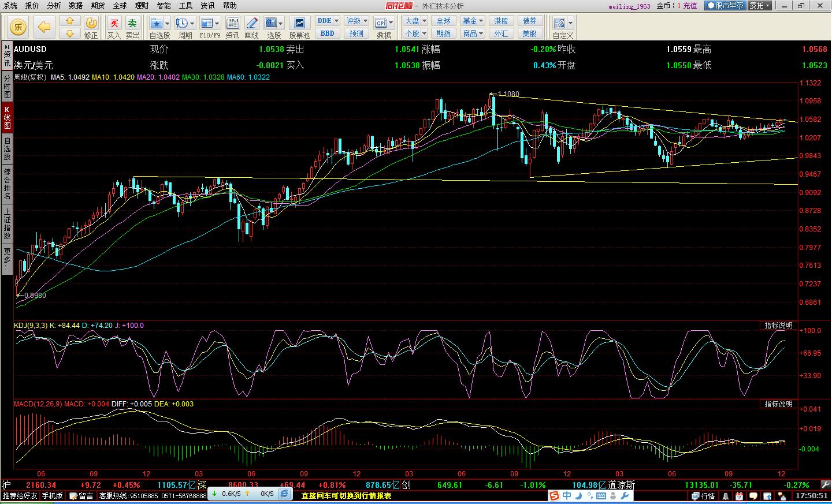Click the BBD button

[328, 33]
